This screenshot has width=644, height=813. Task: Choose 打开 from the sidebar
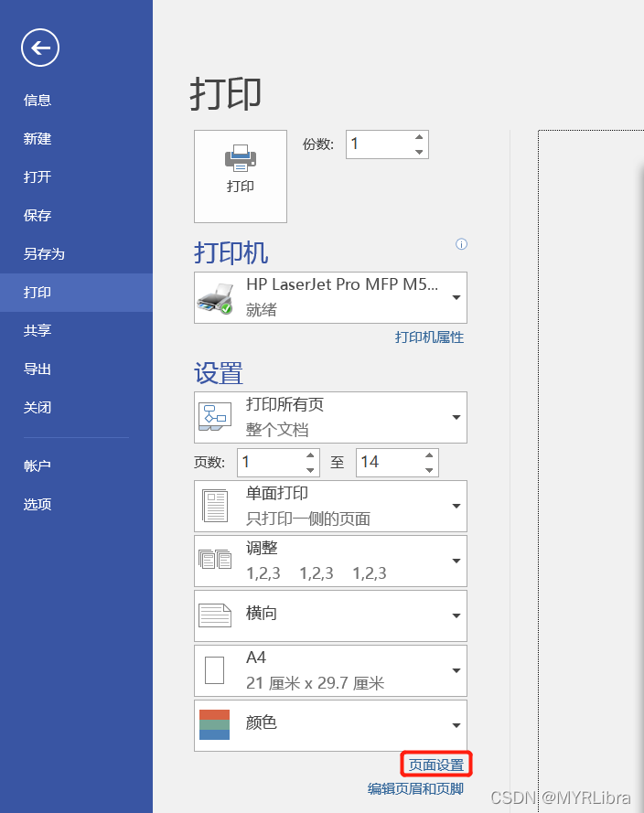(x=38, y=177)
